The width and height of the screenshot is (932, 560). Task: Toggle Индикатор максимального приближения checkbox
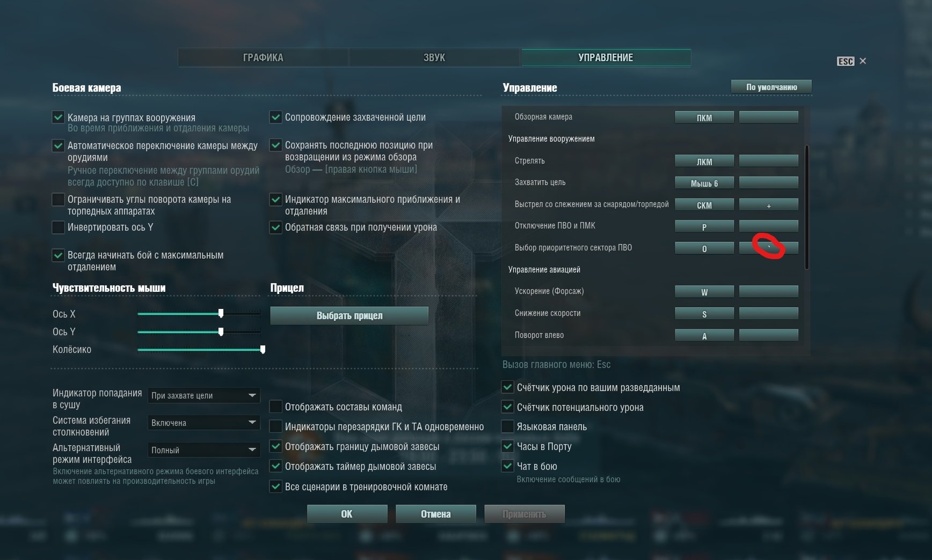(x=276, y=200)
